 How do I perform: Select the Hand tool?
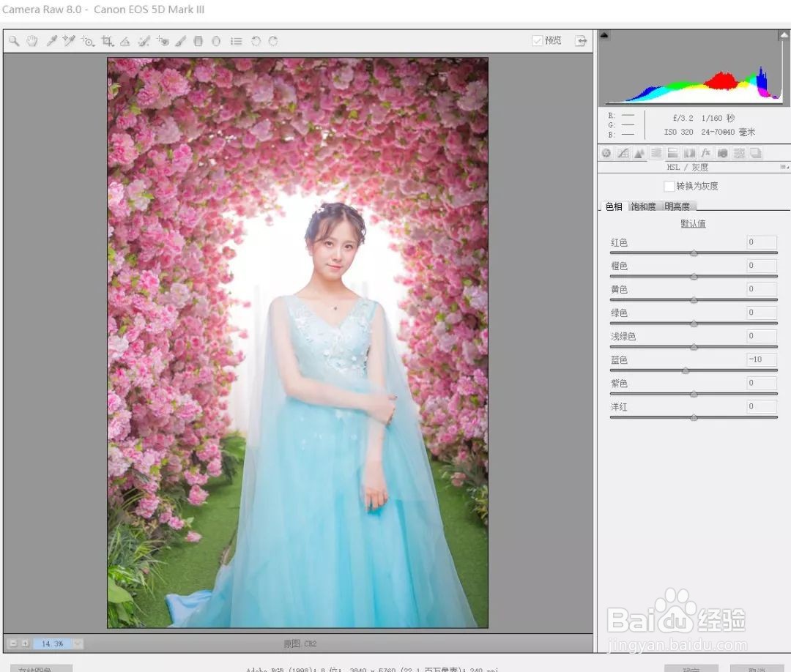[32, 41]
